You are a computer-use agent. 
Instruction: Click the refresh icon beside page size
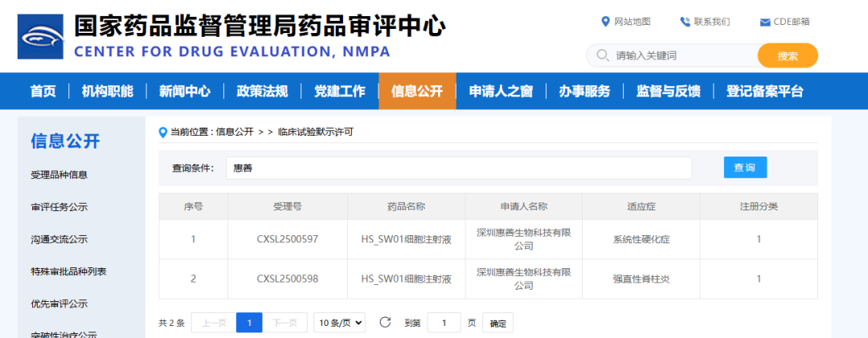click(x=385, y=323)
